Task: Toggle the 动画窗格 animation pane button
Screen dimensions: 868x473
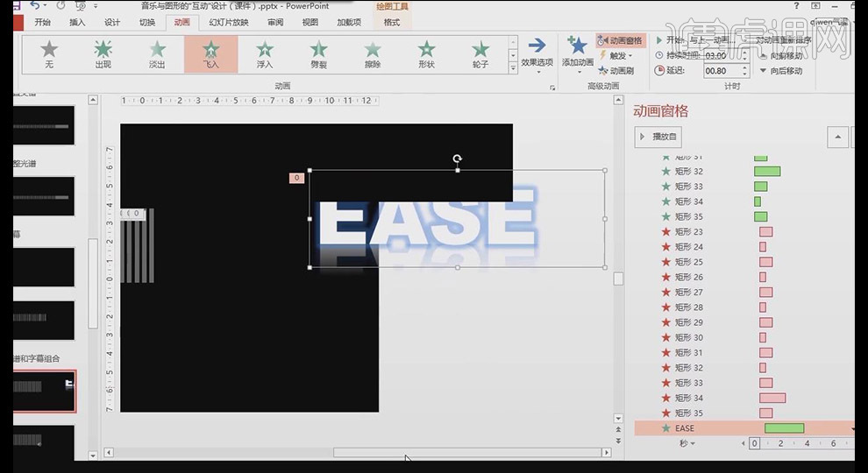Action: (x=619, y=40)
